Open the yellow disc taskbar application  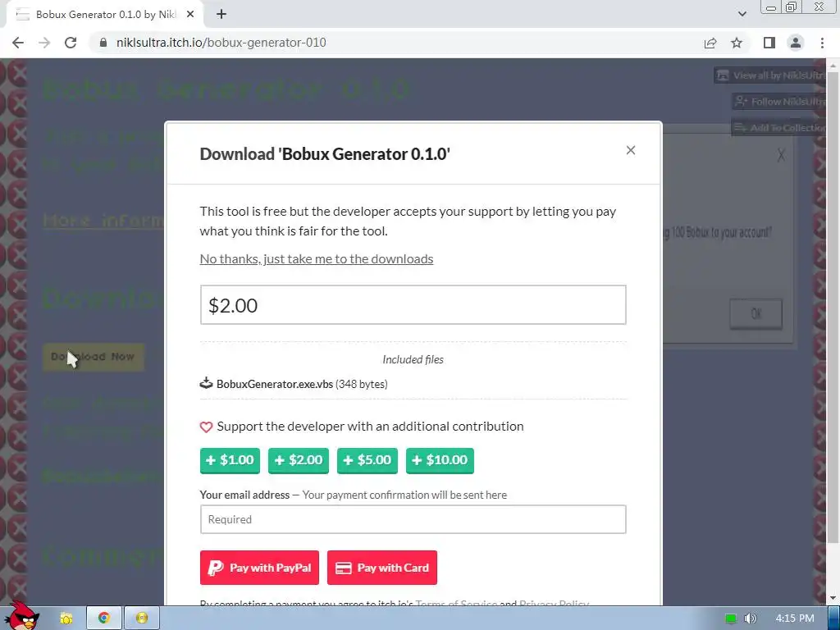click(x=142, y=619)
